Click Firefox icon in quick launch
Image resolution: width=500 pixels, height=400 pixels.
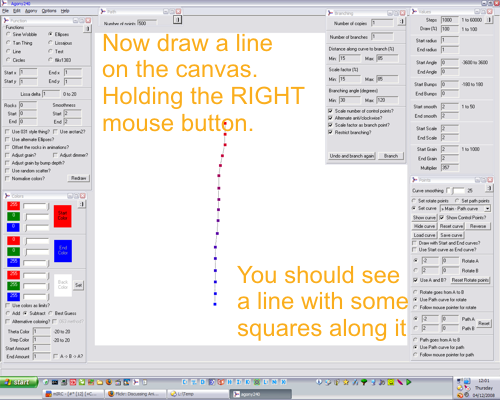pos(109,382)
